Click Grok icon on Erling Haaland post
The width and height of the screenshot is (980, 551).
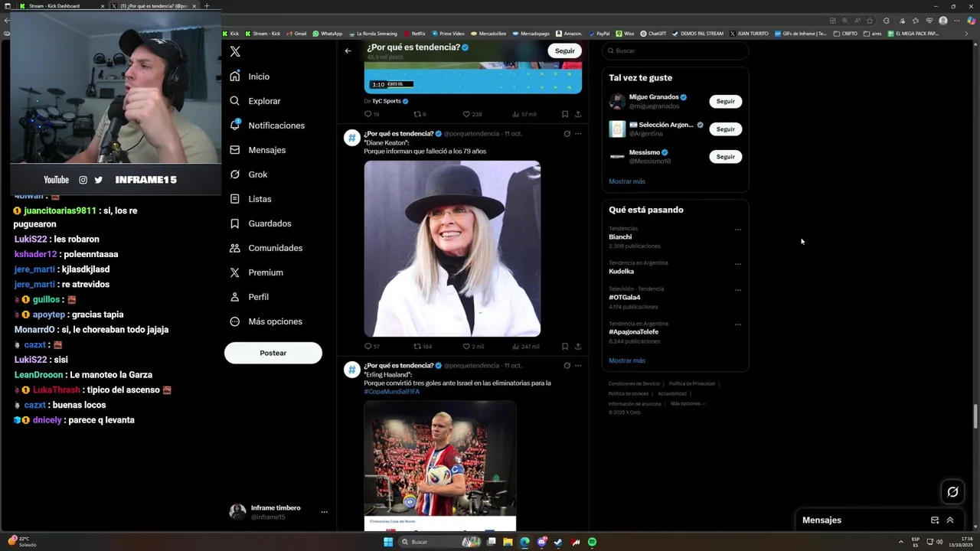[567, 366]
